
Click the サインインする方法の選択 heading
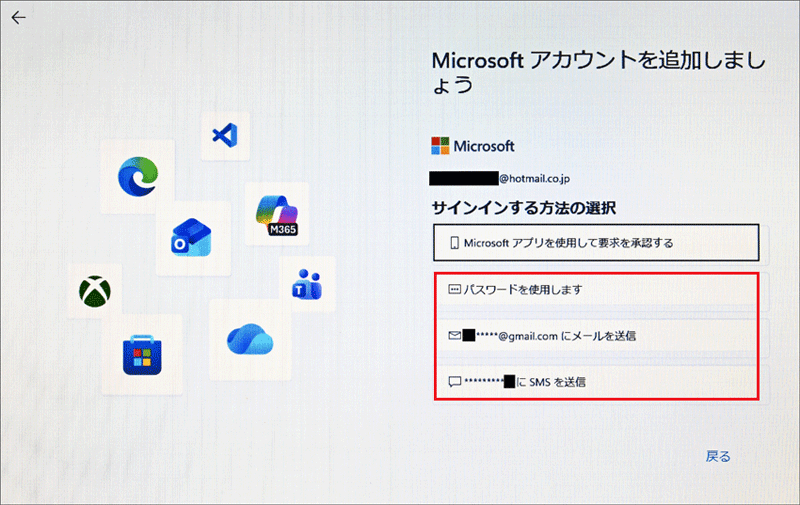pyautogui.click(x=524, y=208)
